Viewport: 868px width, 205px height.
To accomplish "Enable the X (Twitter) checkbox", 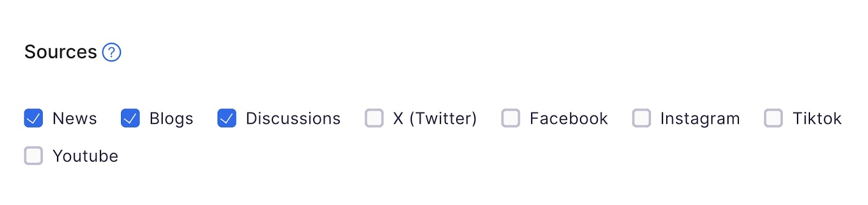I will click(374, 118).
